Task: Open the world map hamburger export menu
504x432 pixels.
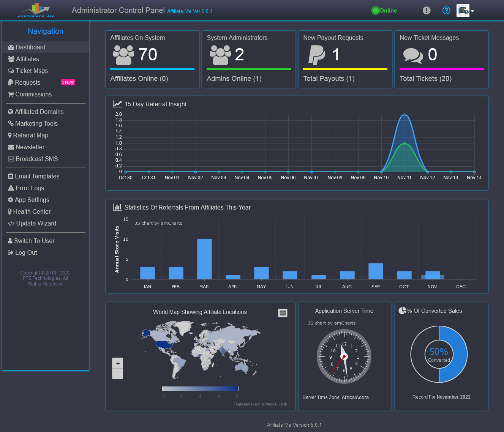Action: [283, 313]
